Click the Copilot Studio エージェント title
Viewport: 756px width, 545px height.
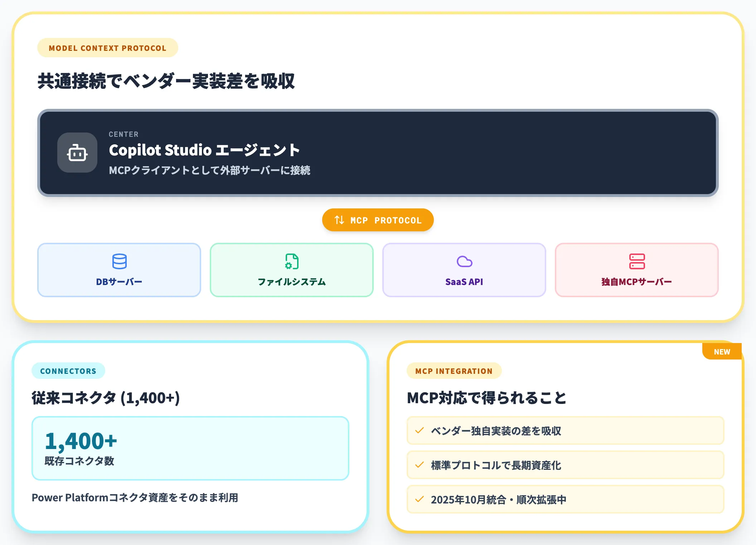coord(204,150)
